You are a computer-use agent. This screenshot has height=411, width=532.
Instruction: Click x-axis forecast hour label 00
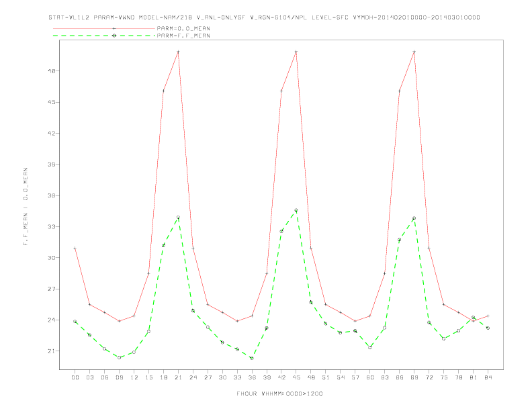tap(75, 377)
